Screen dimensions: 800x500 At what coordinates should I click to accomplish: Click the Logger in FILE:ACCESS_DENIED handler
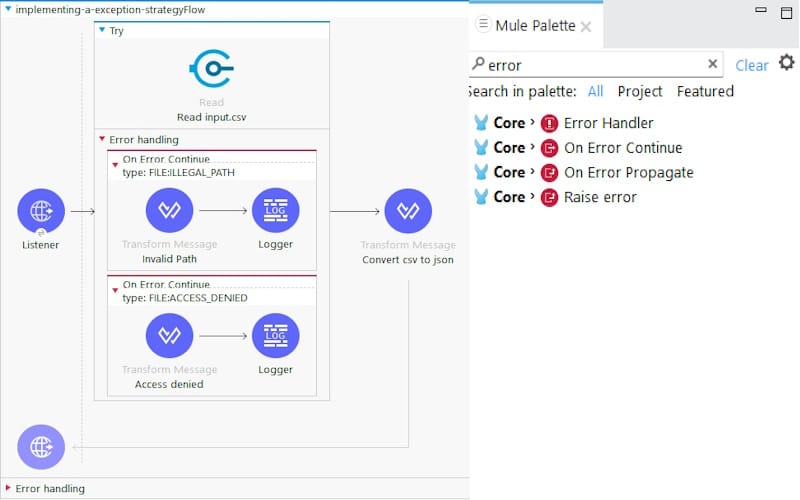275,337
